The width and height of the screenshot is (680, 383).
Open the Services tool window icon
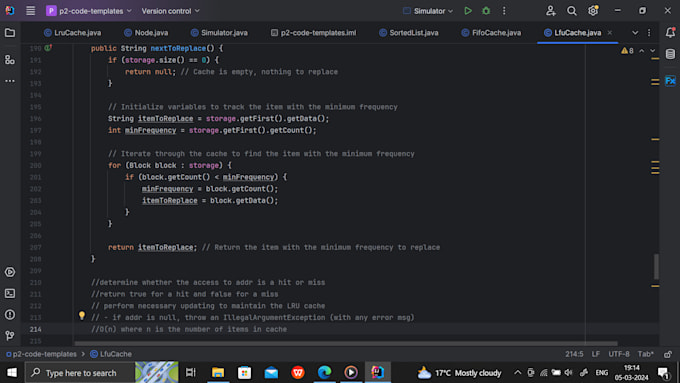pos(10,272)
